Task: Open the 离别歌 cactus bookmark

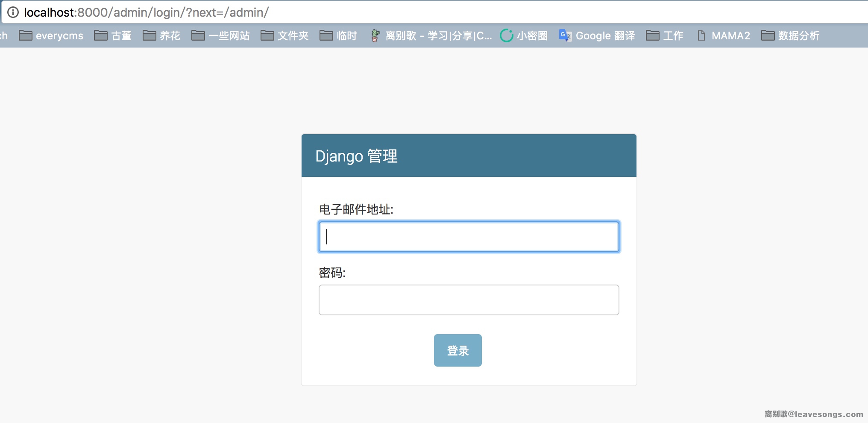Action: point(431,35)
